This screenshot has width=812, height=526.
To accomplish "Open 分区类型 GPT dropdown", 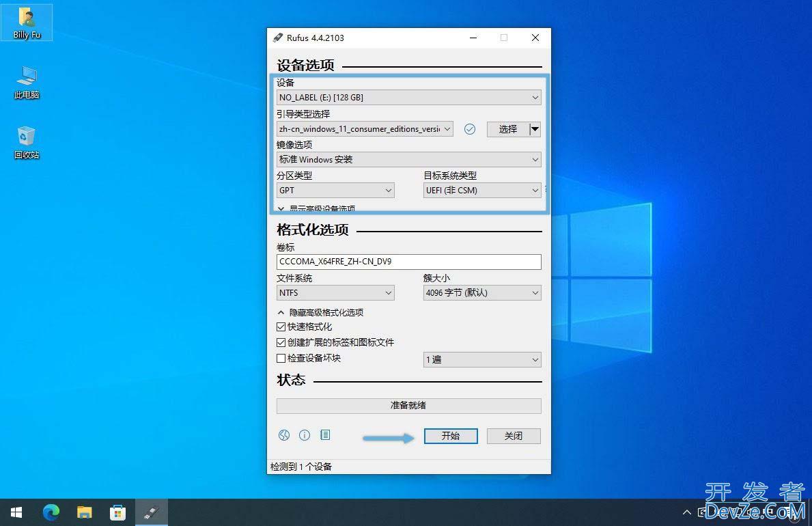I will coord(335,191).
